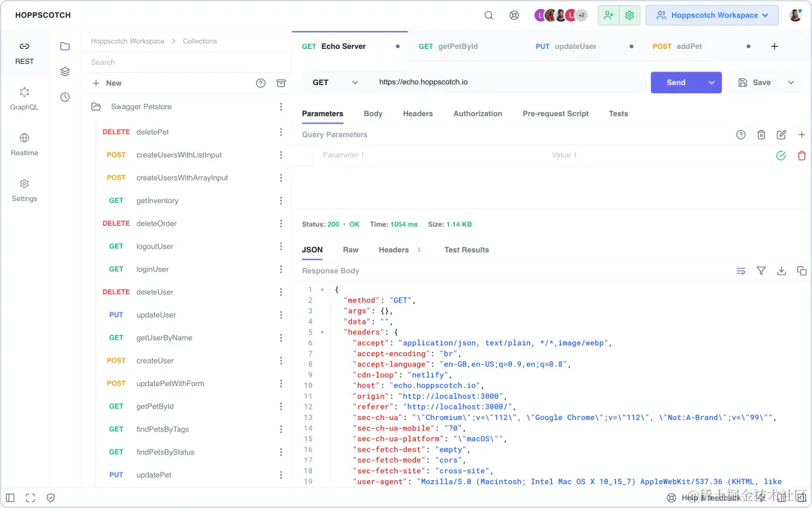This screenshot has height=508, width=812.
Task: Open the History clock icon
Action: point(65,97)
